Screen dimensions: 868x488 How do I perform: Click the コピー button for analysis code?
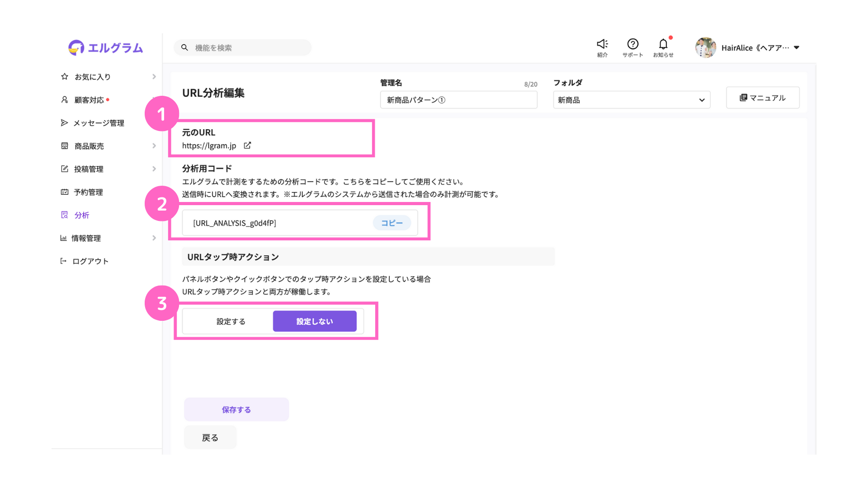click(x=392, y=223)
